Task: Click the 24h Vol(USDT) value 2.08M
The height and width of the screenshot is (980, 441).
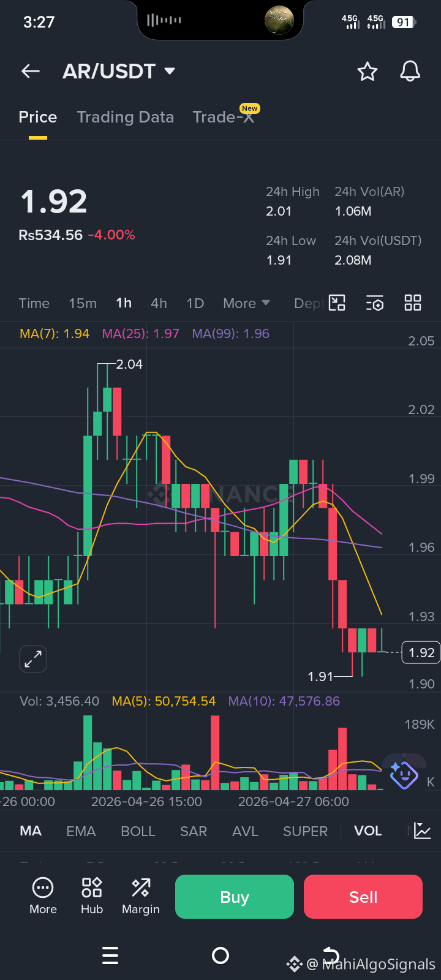Action: point(353,260)
